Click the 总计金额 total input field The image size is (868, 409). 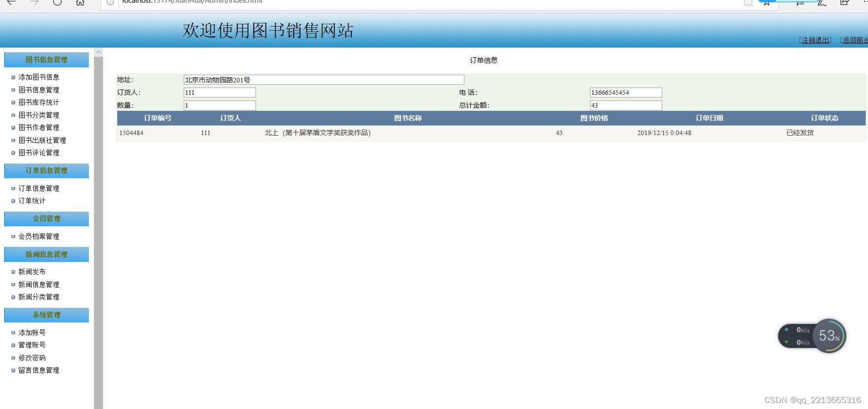[626, 105]
